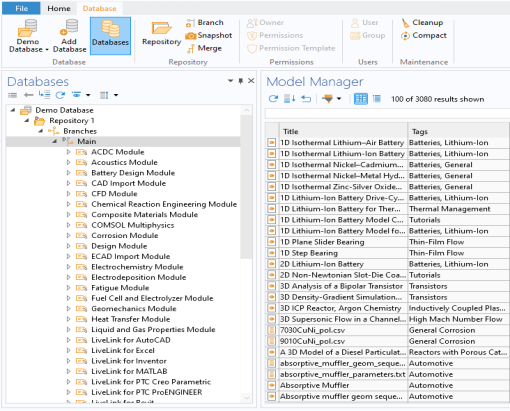Collapse the Branches node
The height and width of the screenshot is (411, 510).
coord(40,131)
